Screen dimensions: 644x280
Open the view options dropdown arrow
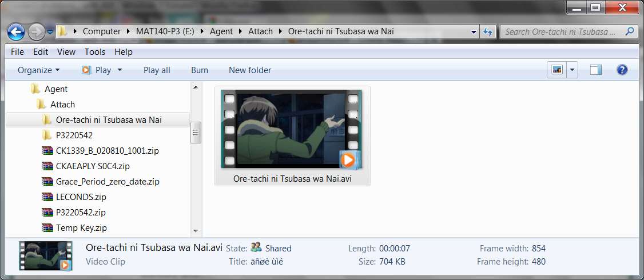(573, 70)
